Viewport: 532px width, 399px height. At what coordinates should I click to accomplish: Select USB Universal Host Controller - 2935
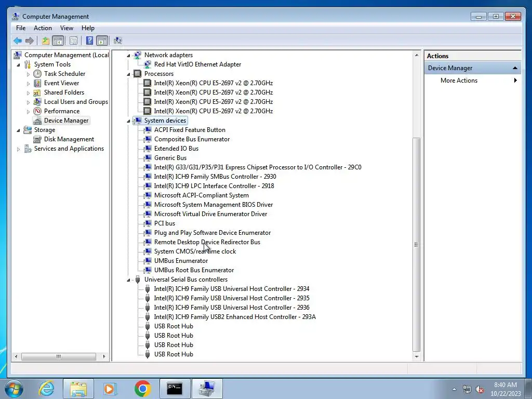click(231, 298)
